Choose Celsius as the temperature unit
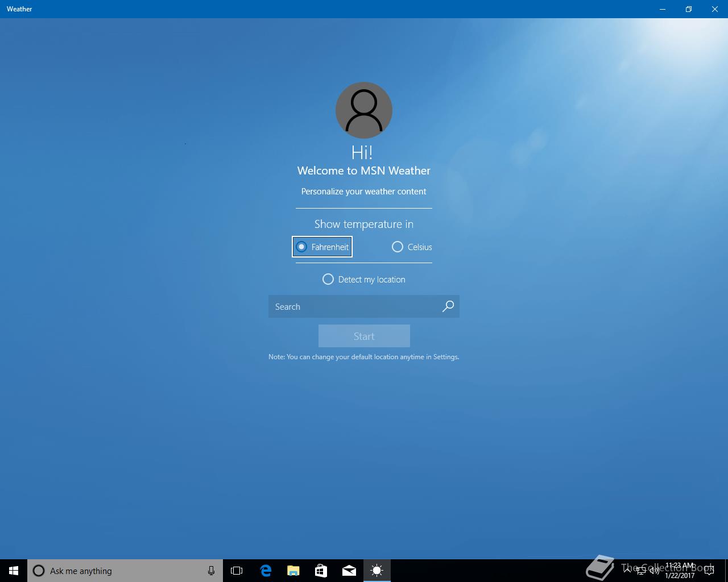Image resolution: width=728 pixels, height=582 pixels. coord(412,247)
